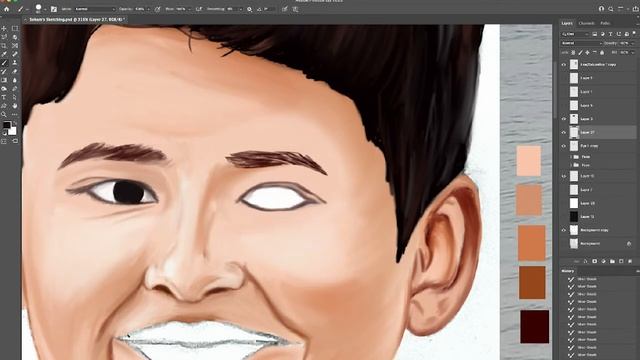
Task: Open the painting Mode dropdown in options bar
Action: (x=95, y=9)
